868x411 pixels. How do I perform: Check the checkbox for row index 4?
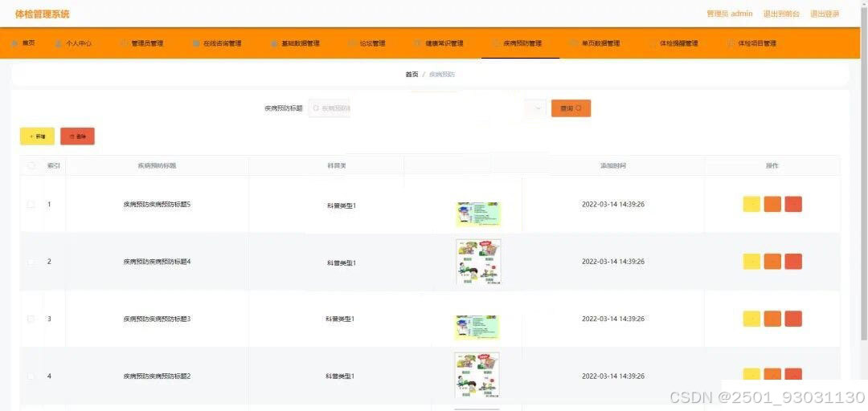pos(31,376)
